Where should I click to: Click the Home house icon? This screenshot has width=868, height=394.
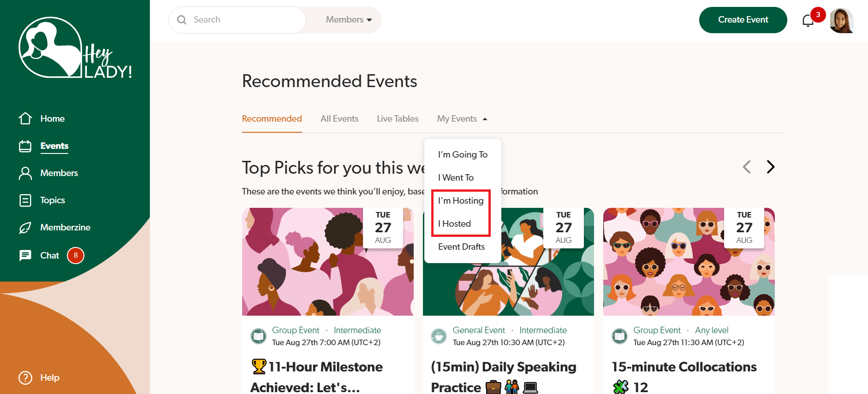[x=25, y=118]
